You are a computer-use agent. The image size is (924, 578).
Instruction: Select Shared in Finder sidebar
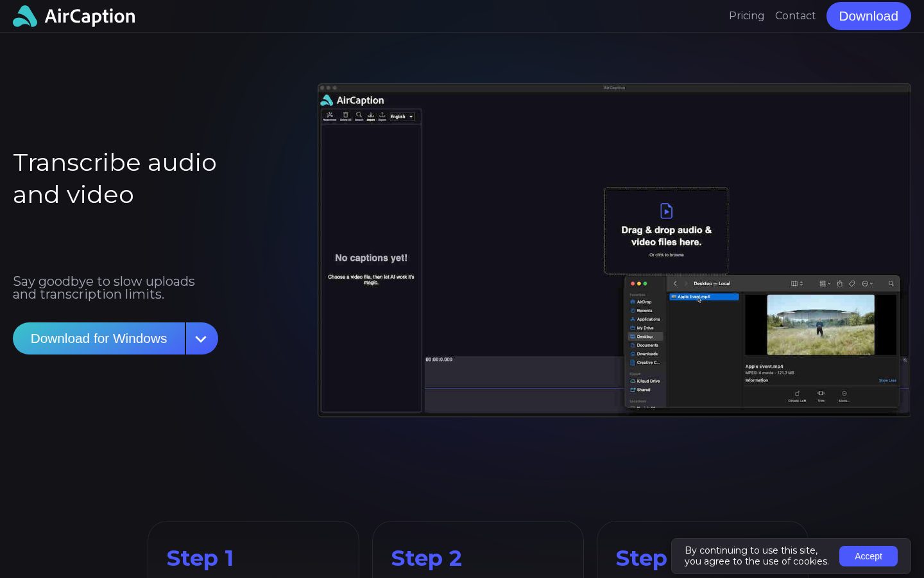click(641, 390)
